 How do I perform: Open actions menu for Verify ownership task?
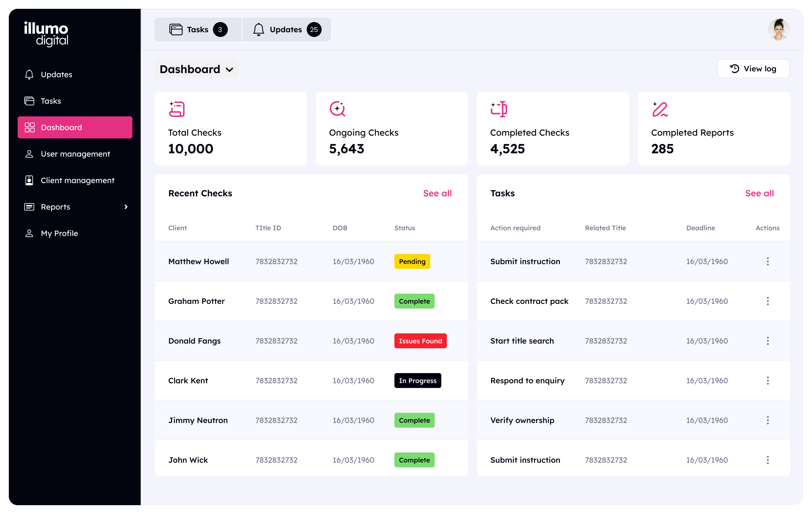tap(768, 420)
